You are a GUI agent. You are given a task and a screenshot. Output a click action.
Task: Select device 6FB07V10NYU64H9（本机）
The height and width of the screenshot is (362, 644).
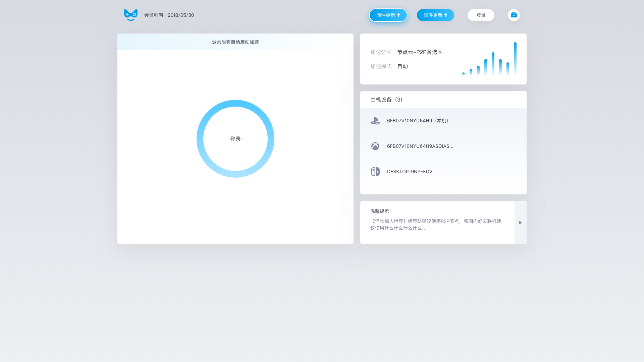443,121
